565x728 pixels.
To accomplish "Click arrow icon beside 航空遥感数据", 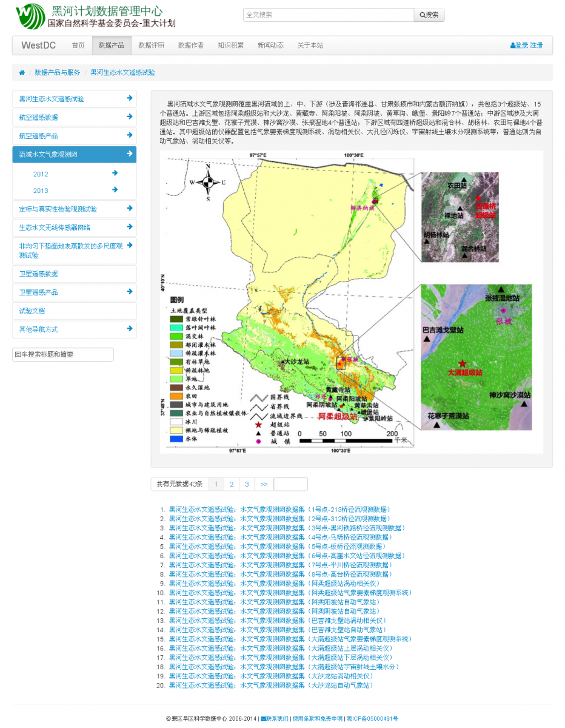I will point(130,116).
